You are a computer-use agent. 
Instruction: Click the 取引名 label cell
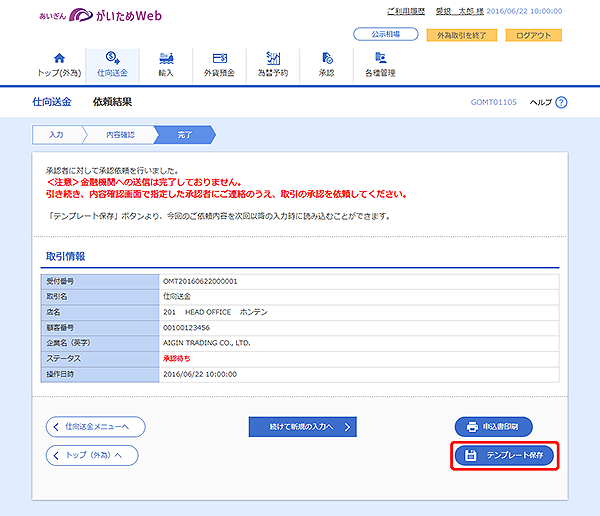(100, 297)
